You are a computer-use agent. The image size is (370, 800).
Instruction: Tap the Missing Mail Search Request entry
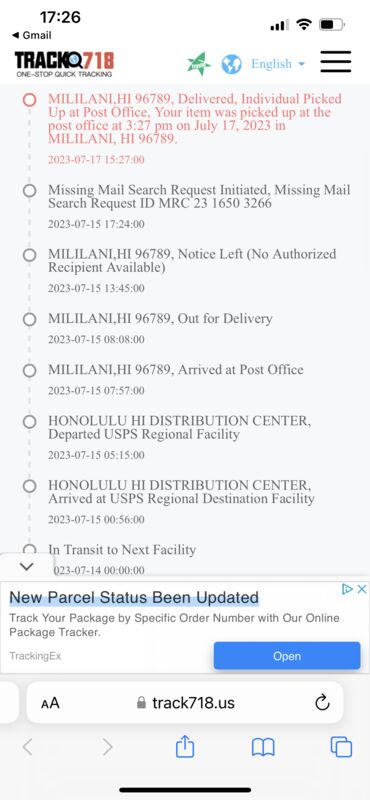199,196
